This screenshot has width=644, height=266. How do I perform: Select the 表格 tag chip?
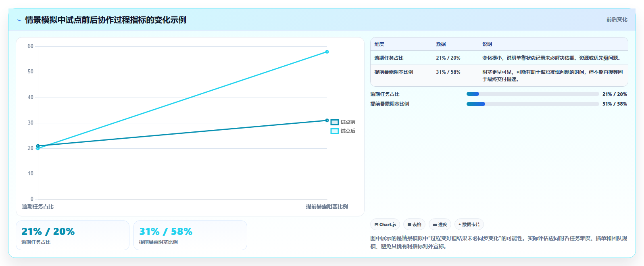pyautogui.click(x=414, y=224)
